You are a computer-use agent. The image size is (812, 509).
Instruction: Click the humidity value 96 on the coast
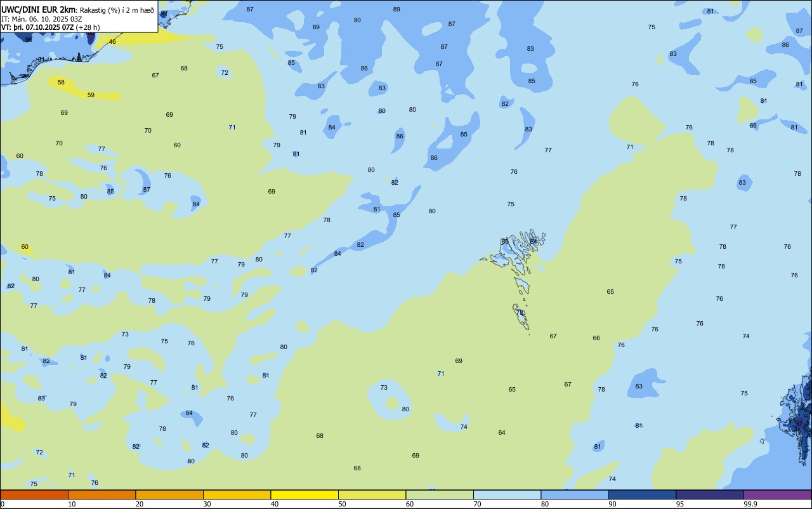pos(29,39)
